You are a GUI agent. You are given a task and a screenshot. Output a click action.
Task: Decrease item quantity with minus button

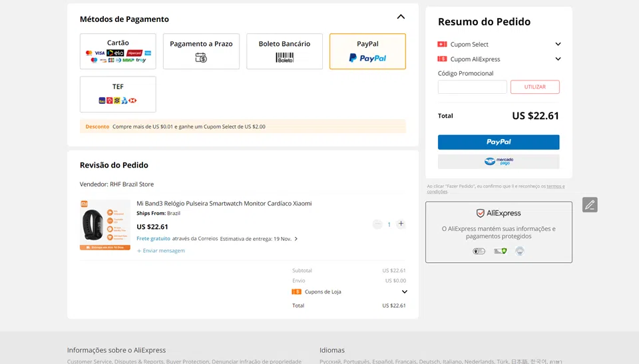(377, 224)
